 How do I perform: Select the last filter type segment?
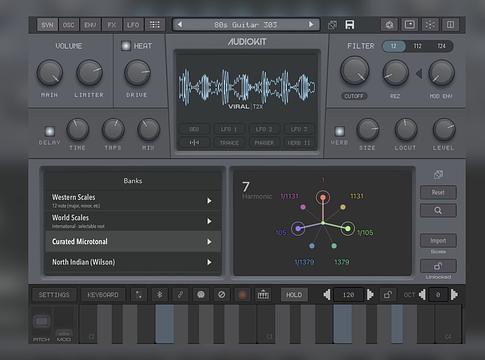coord(441,46)
